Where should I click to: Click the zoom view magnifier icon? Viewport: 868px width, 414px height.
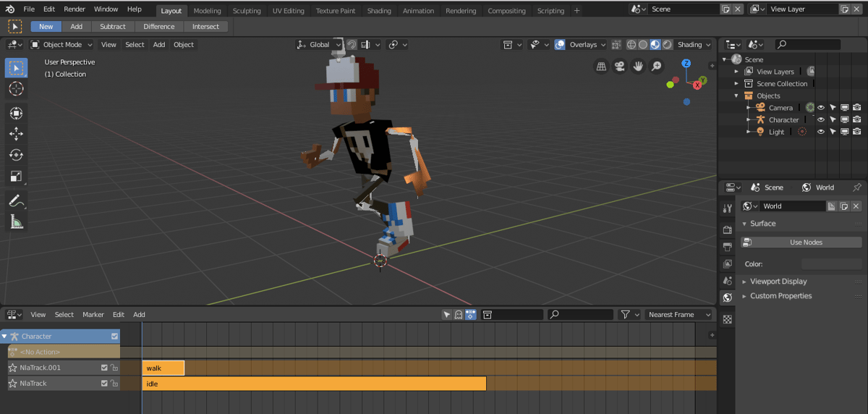pos(657,67)
